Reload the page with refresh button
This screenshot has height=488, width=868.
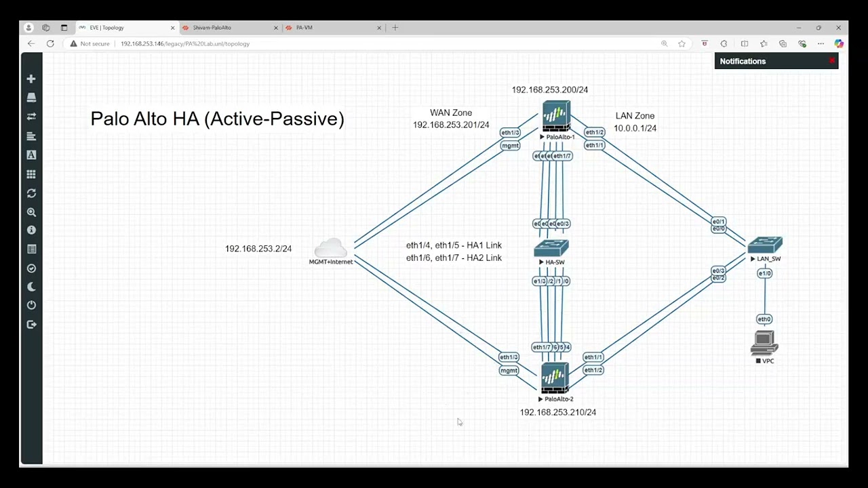coord(50,43)
